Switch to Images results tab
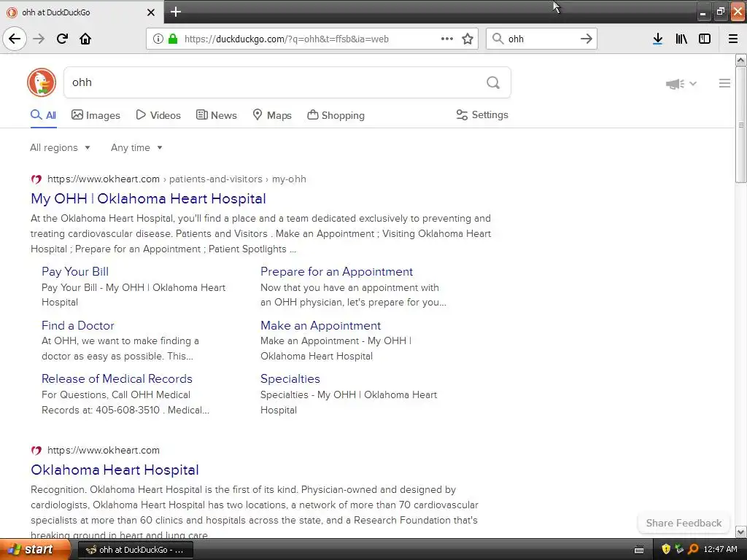The width and height of the screenshot is (747, 560). pos(96,115)
